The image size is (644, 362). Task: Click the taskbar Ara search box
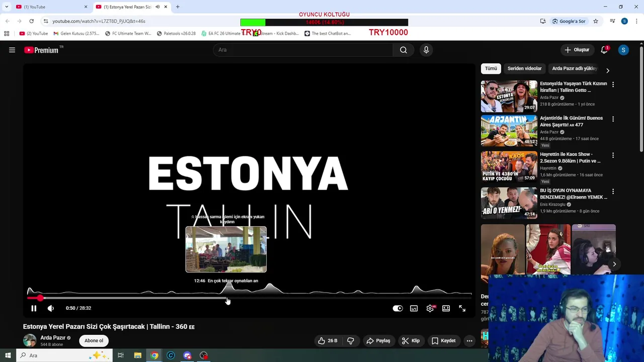click(x=64, y=355)
